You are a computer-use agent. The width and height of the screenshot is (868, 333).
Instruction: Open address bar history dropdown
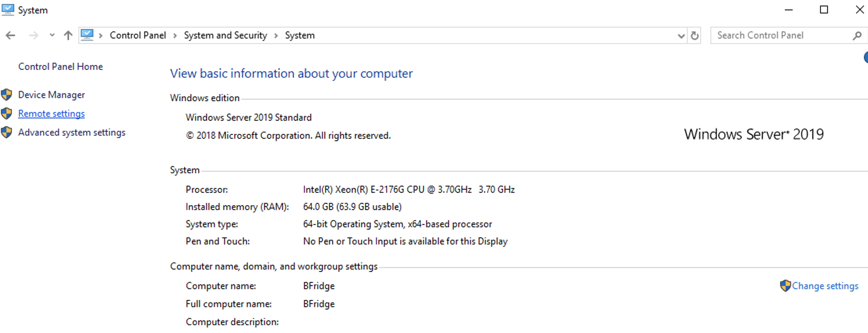tap(681, 36)
